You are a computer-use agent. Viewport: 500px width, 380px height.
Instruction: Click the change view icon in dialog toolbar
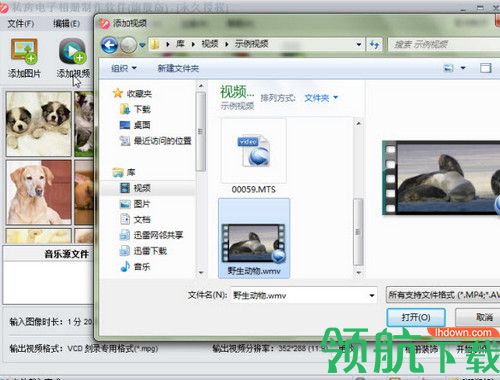448,68
